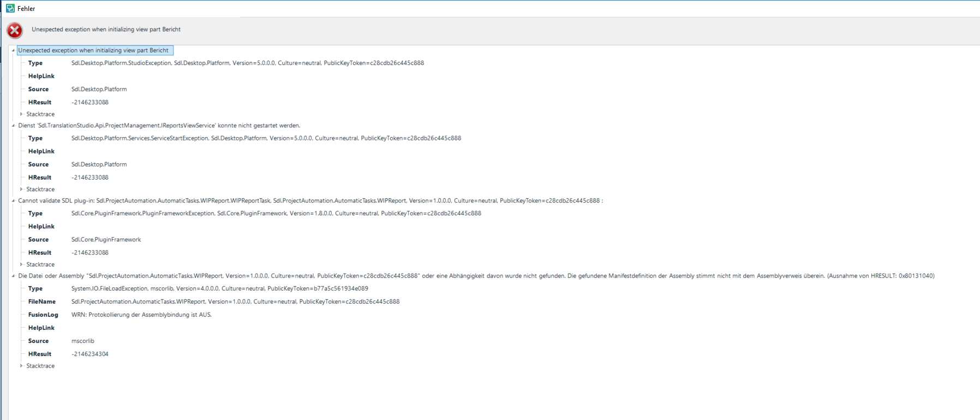Viewport: 980px width, 420px height.
Task: Click the HResult value -2146234304
Action: (x=90, y=354)
